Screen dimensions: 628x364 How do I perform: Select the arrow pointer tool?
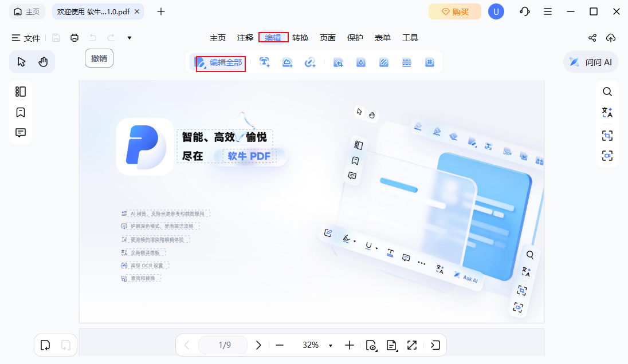(21, 62)
